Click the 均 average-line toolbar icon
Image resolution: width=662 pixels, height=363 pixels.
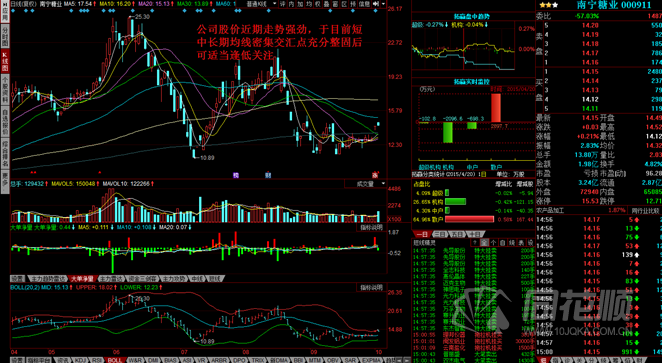(x=309, y=4)
